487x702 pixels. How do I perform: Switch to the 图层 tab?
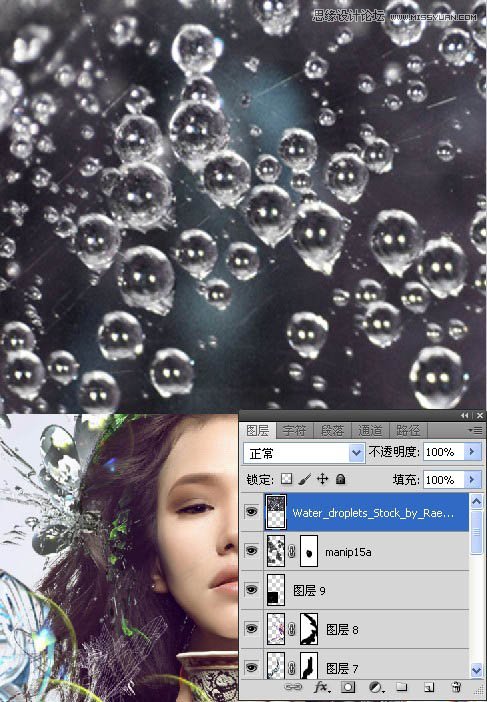258,431
